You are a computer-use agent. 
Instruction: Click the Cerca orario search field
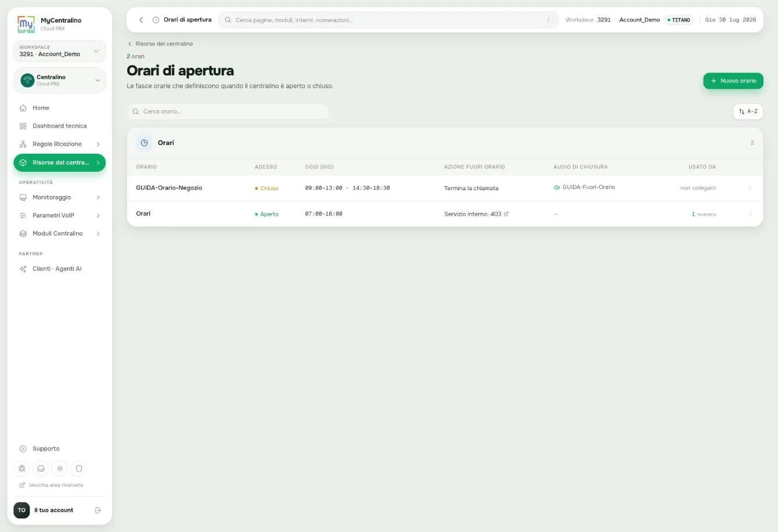pyautogui.click(x=228, y=111)
